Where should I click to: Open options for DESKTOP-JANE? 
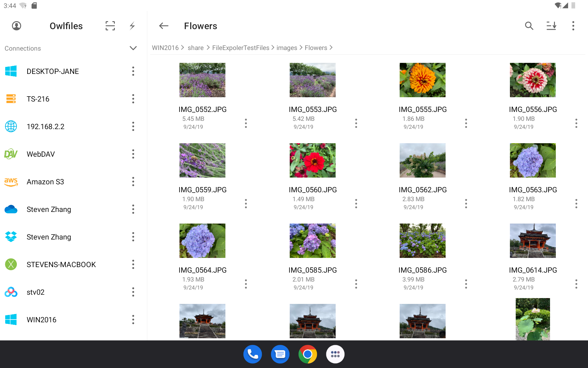pos(133,71)
